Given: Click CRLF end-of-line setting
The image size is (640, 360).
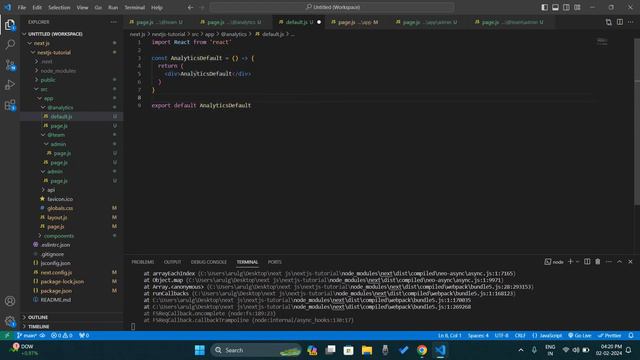Looking at the screenshot, I should pos(520,336).
